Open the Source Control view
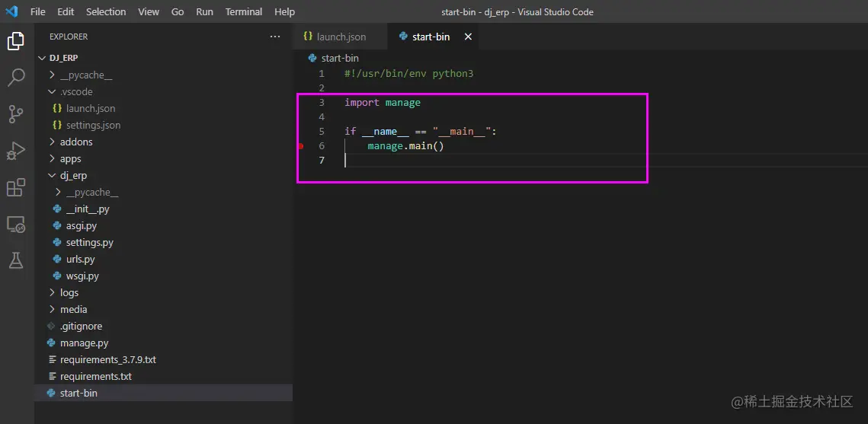The width and height of the screenshot is (868, 424). pos(16,114)
